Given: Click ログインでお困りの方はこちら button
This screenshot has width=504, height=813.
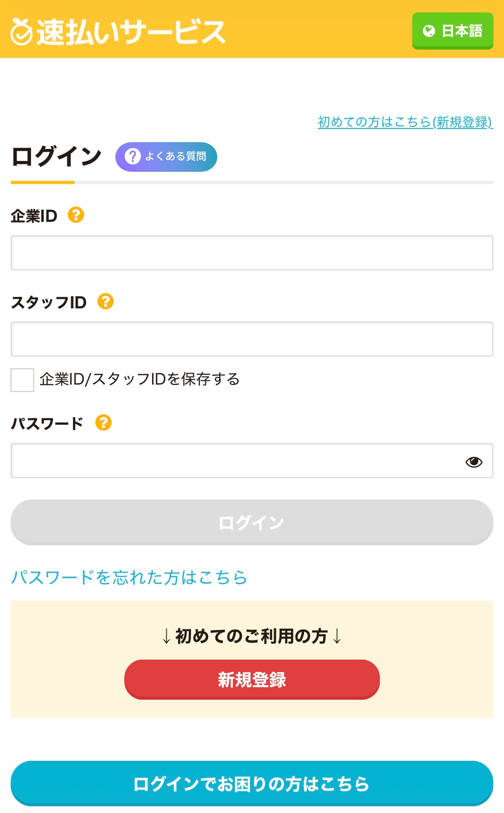Looking at the screenshot, I should pos(252,784).
